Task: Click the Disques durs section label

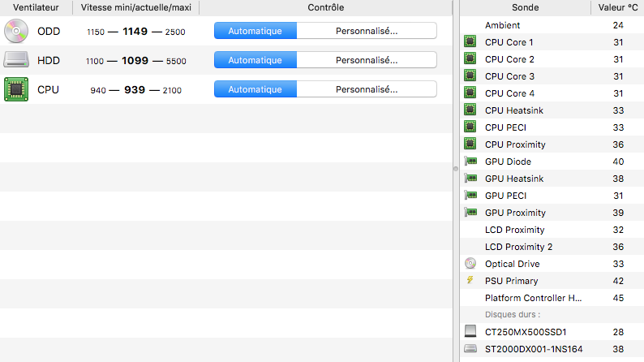Action: pyautogui.click(x=513, y=315)
